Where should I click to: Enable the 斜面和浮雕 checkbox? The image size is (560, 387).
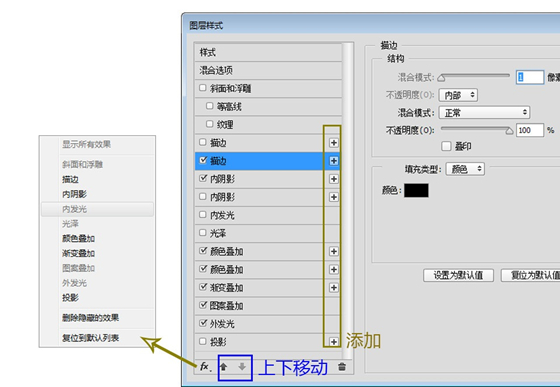[x=203, y=88]
